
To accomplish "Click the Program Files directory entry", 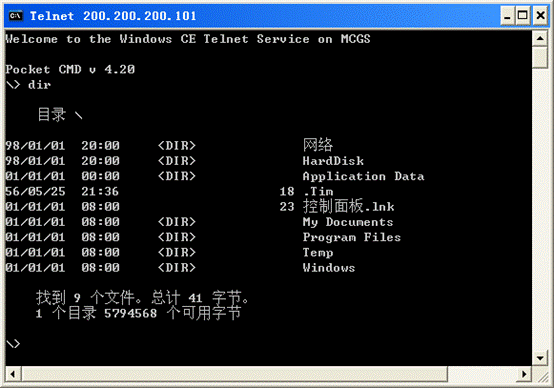I will (352, 237).
